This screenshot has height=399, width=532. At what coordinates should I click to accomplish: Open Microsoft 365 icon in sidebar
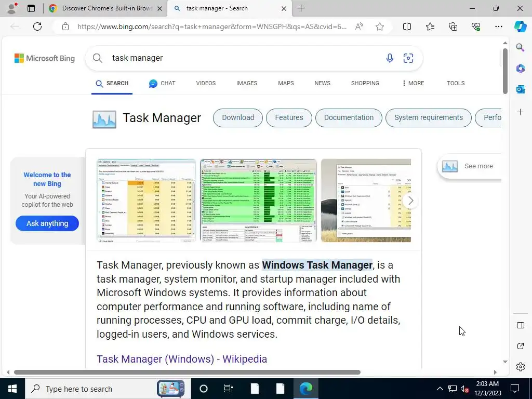point(520,69)
